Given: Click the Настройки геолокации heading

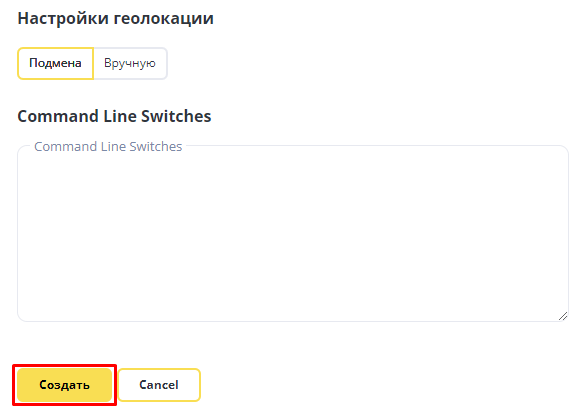Looking at the screenshot, I should tap(115, 18).
